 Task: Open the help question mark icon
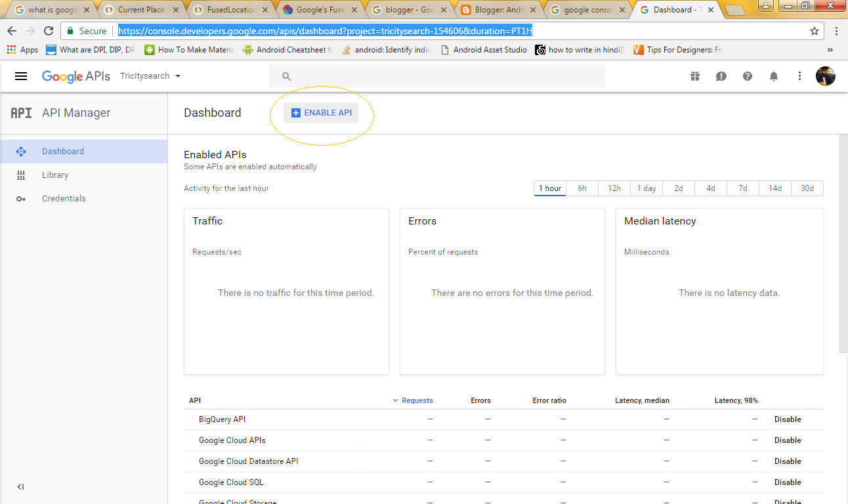(x=748, y=76)
